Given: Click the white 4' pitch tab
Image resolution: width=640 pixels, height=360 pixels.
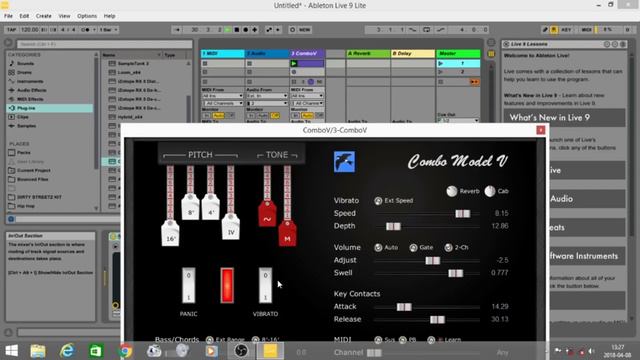Looking at the screenshot, I should [x=211, y=207].
